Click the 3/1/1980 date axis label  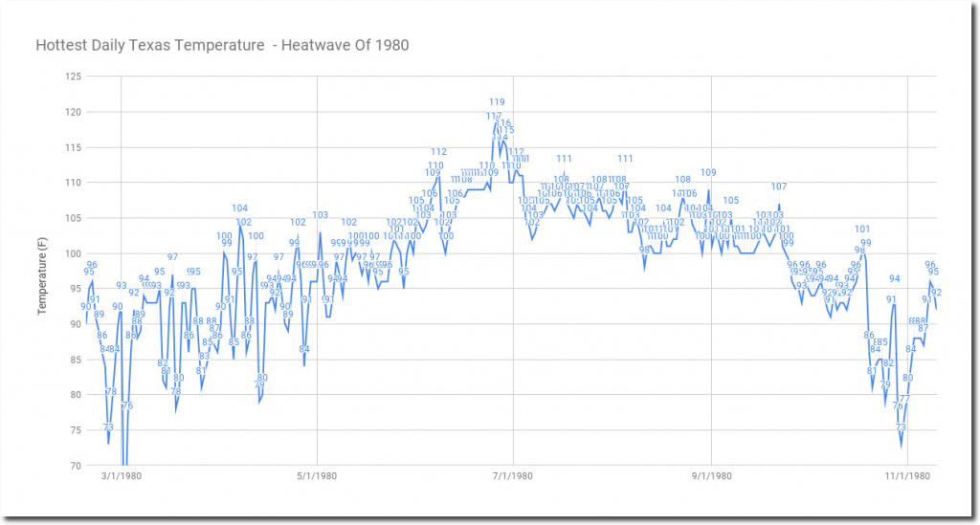(x=122, y=475)
